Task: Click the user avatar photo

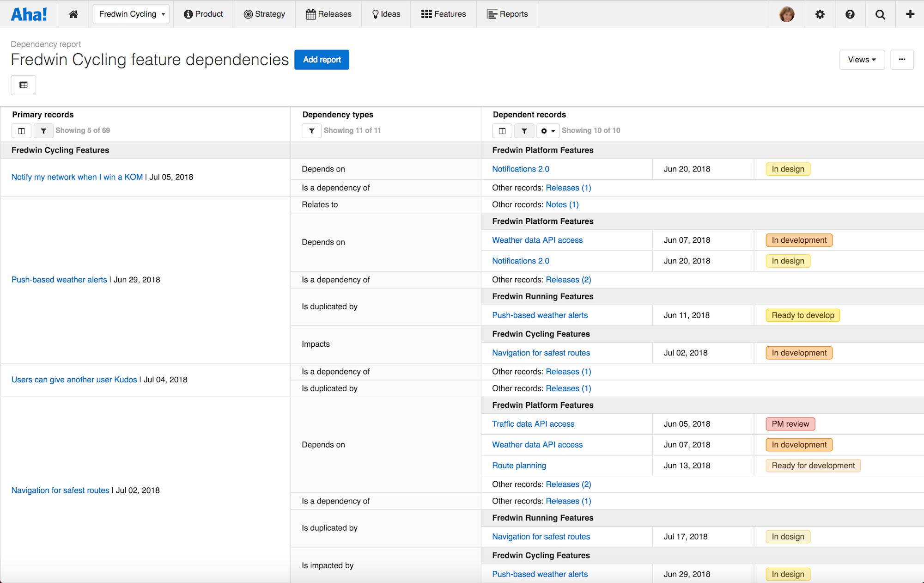Action: [x=787, y=14]
